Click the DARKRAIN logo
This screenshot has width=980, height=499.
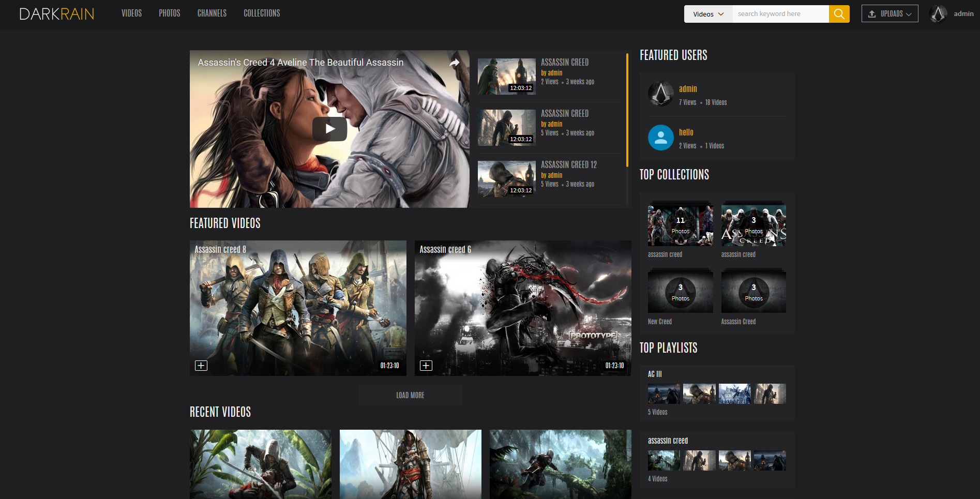tap(57, 14)
